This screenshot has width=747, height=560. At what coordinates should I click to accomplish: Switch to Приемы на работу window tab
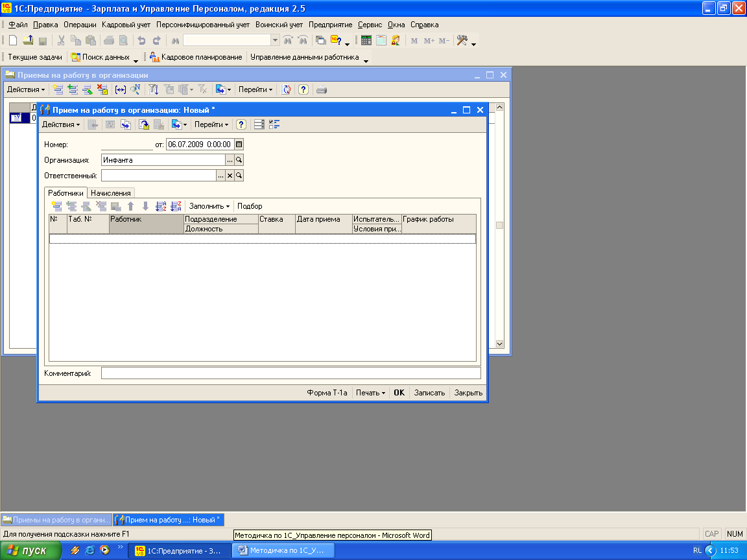pyautogui.click(x=56, y=520)
